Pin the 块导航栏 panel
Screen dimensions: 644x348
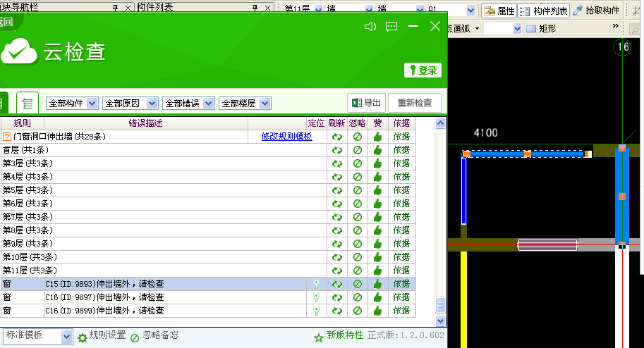116,8
